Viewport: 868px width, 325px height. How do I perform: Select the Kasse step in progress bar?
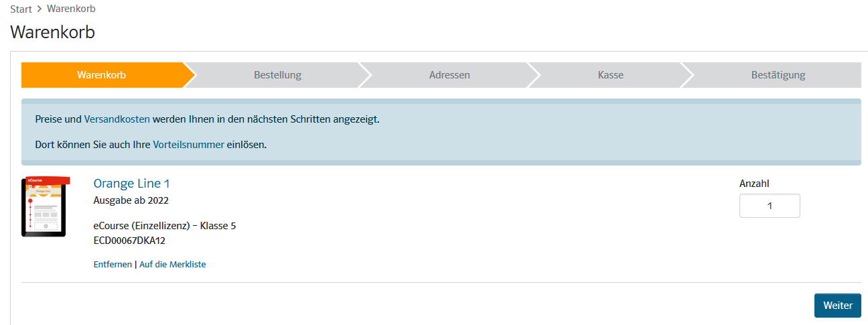click(x=610, y=75)
